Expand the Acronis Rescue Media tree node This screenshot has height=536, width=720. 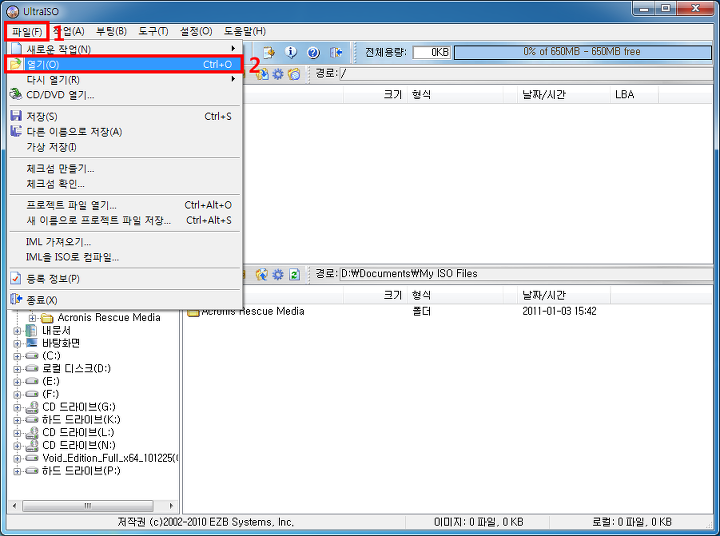pyautogui.click(x=32, y=318)
